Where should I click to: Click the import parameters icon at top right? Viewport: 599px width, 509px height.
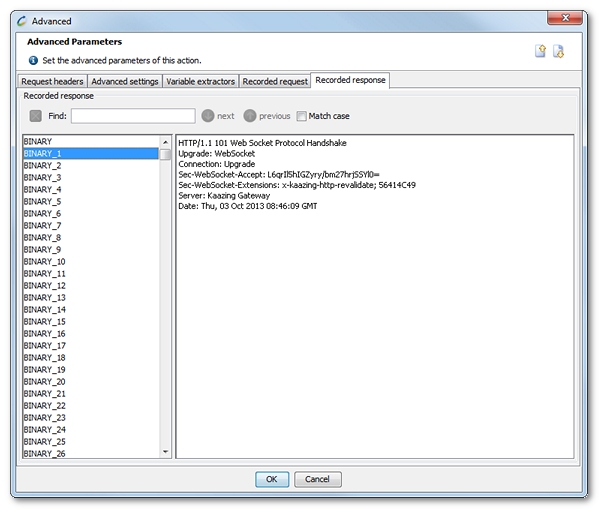pos(559,51)
